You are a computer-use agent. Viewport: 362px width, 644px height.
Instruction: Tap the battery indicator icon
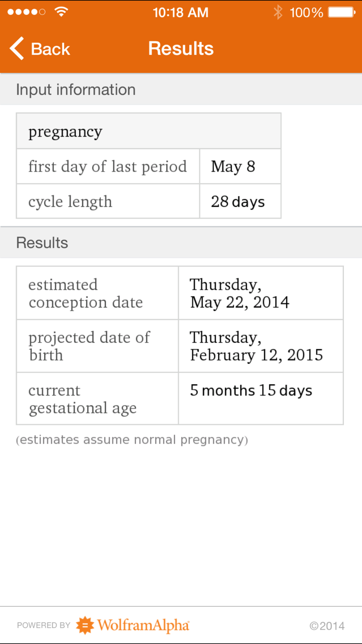click(x=342, y=12)
